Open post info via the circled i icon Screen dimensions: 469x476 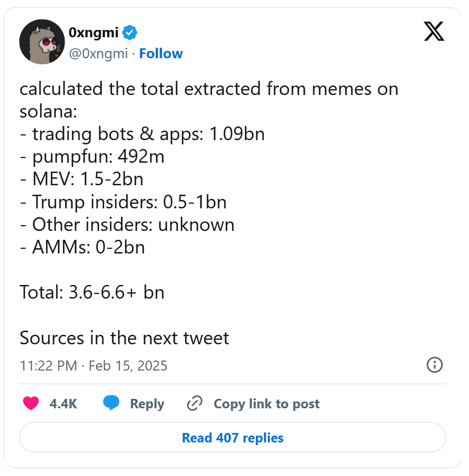point(434,365)
